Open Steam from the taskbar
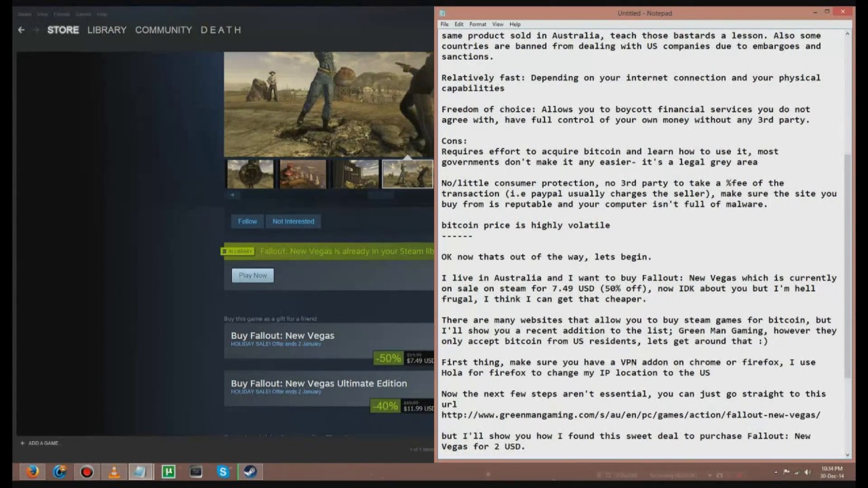This screenshot has width=868, height=488. click(x=250, y=472)
